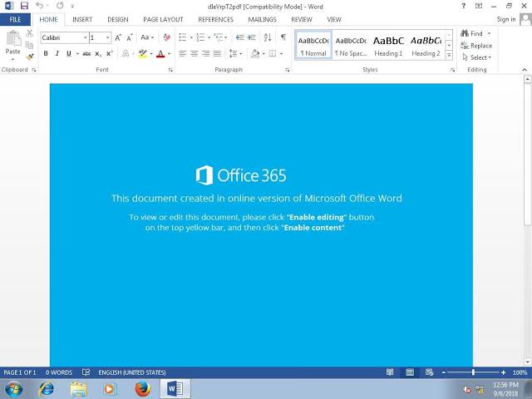Screen dimensions: 532x399
Task: Click the Windows Start button
Action: coord(13,389)
